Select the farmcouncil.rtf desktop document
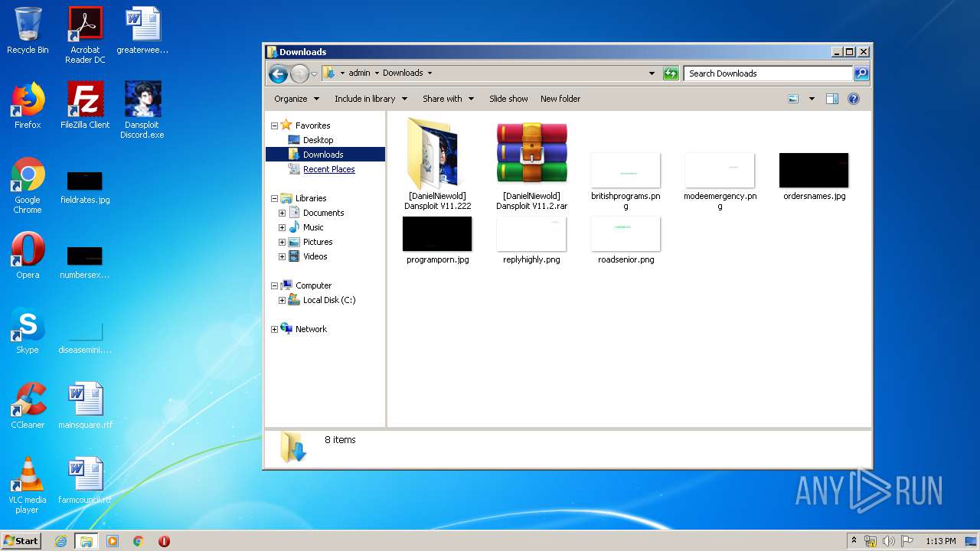The height and width of the screenshot is (551, 980). point(85,481)
